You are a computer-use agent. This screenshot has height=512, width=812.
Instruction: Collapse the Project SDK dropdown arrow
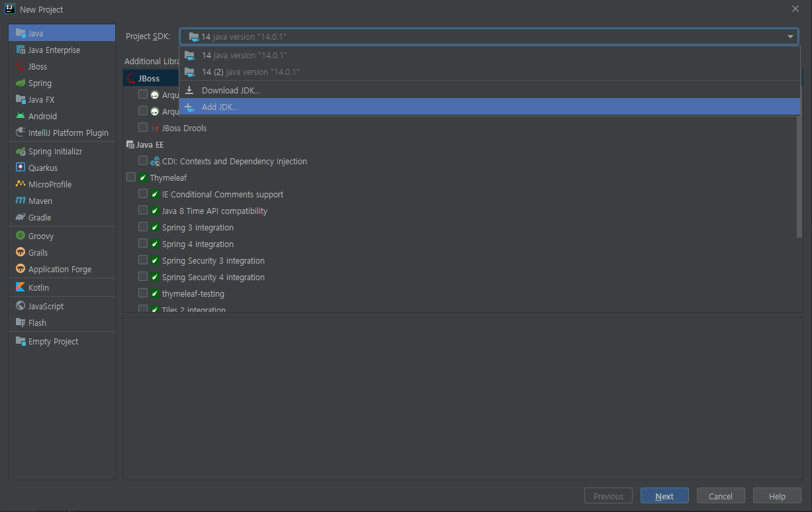tap(790, 37)
